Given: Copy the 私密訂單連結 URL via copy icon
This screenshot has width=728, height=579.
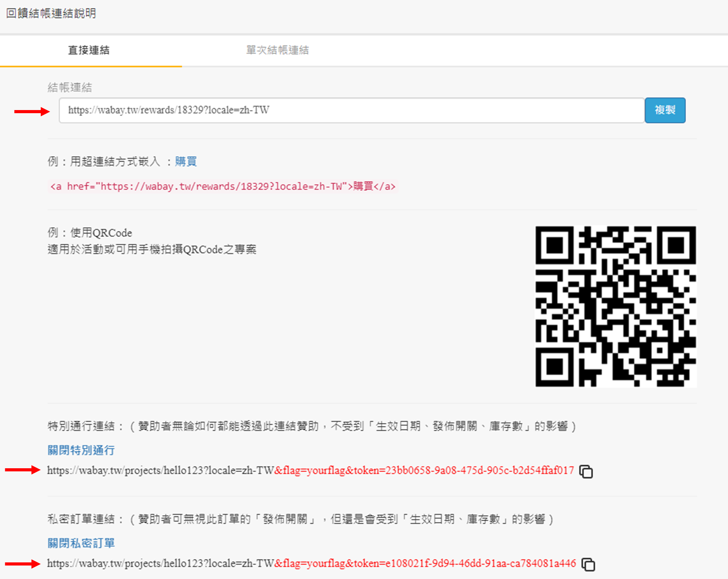Looking at the screenshot, I should (588, 565).
